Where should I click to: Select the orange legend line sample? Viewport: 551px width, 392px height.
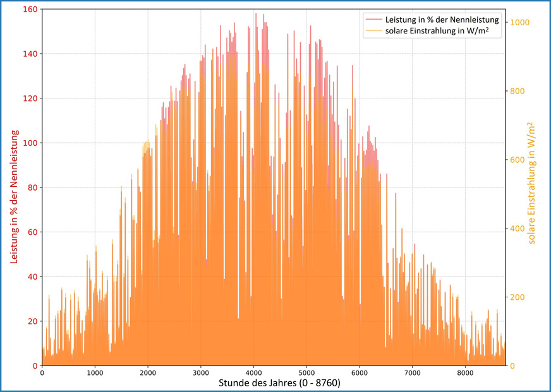pyautogui.click(x=375, y=30)
